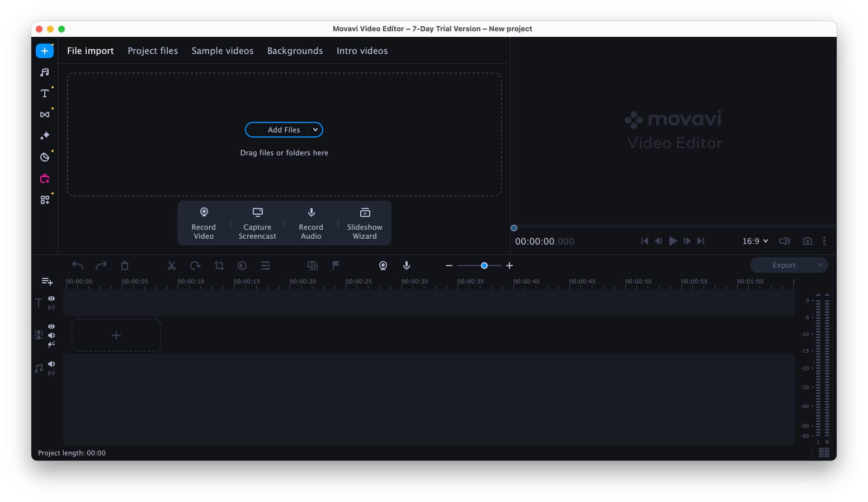Click the preview seek bar handle
The width and height of the screenshot is (868, 502).
[514, 228]
